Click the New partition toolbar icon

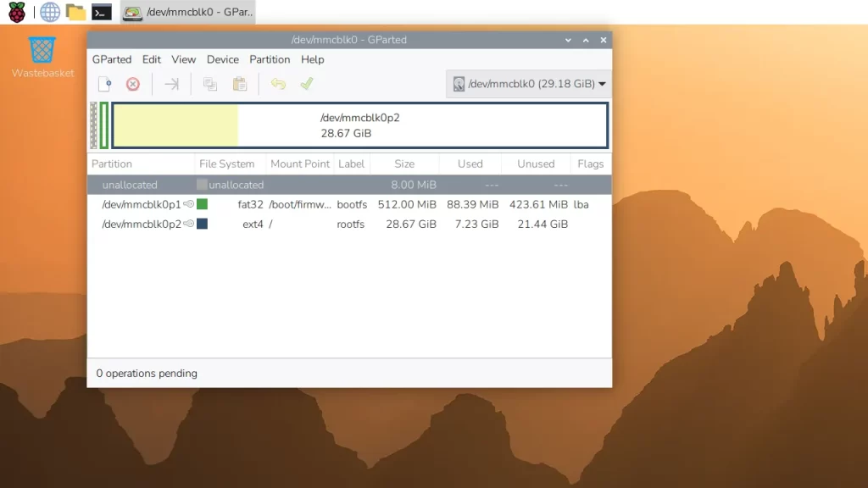tap(104, 84)
